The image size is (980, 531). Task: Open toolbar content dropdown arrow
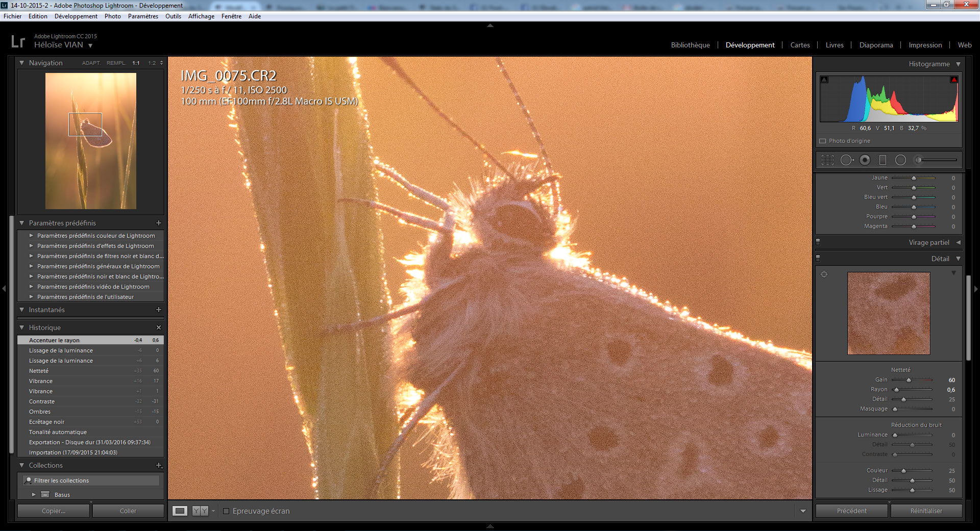803,511
